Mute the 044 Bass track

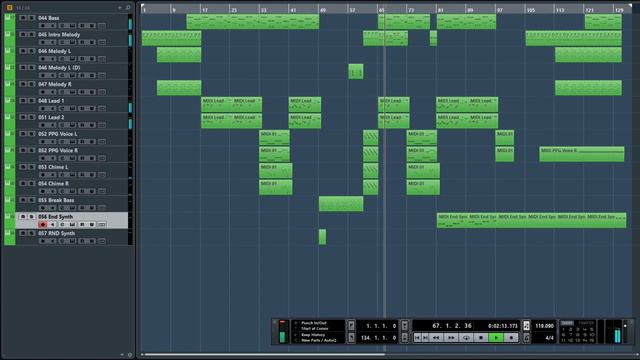(x=23, y=18)
